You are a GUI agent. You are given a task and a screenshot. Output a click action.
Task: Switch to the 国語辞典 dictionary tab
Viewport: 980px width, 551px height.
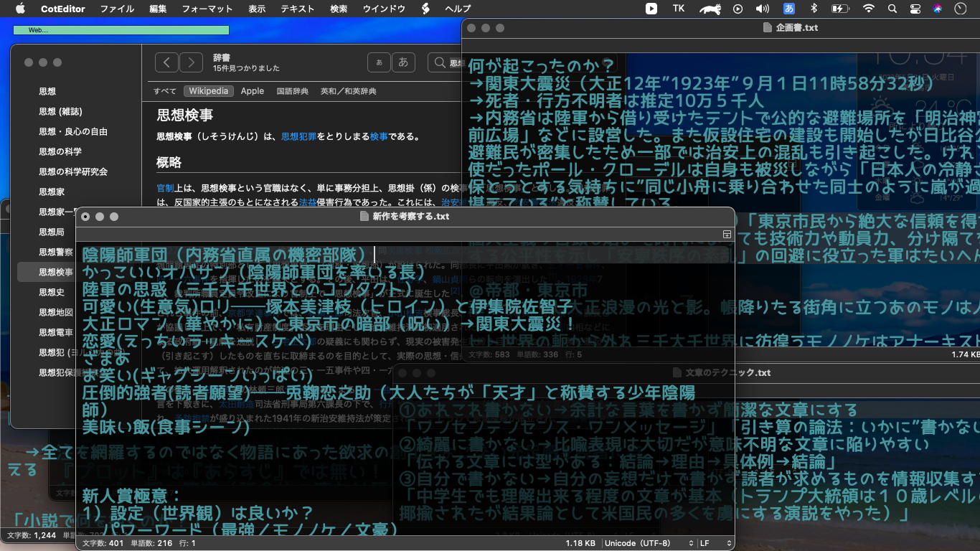tap(292, 91)
